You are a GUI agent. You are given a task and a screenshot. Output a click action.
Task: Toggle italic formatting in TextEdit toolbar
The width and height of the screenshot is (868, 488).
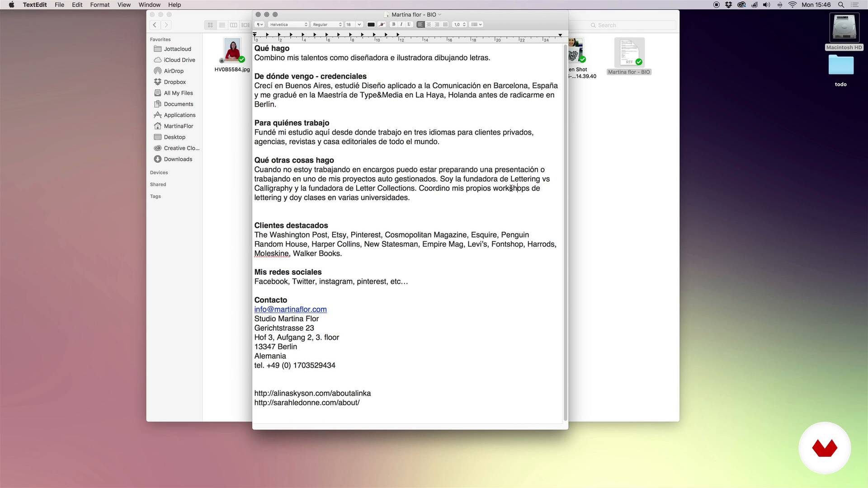[401, 24]
